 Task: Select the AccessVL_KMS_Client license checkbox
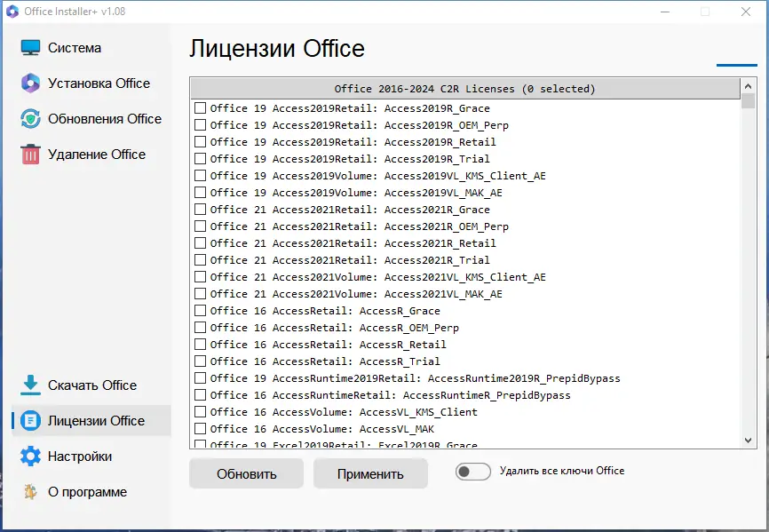click(201, 412)
